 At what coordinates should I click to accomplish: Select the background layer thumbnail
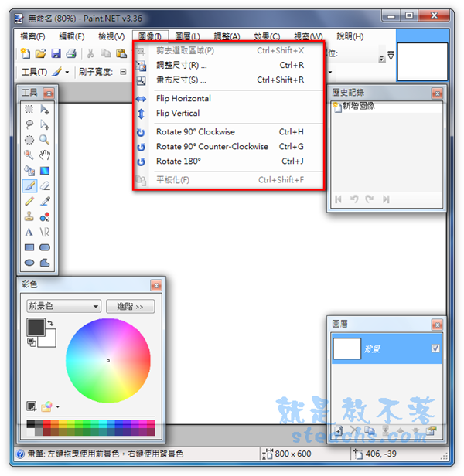click(x=347, y=348)
